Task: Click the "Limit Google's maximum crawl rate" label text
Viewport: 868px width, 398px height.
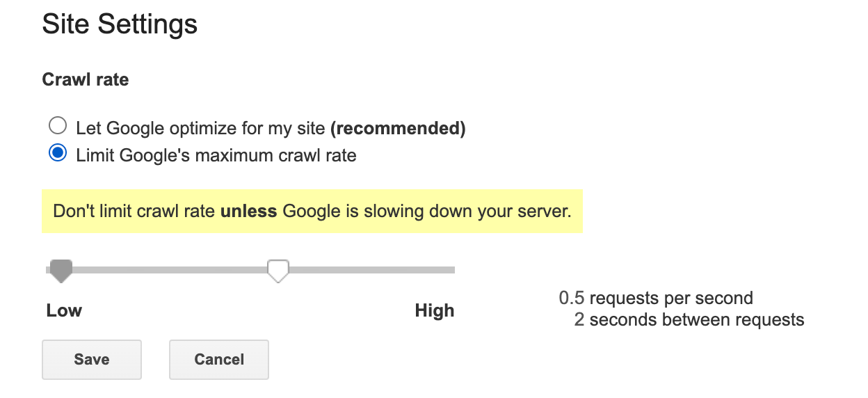Action: 216,155
